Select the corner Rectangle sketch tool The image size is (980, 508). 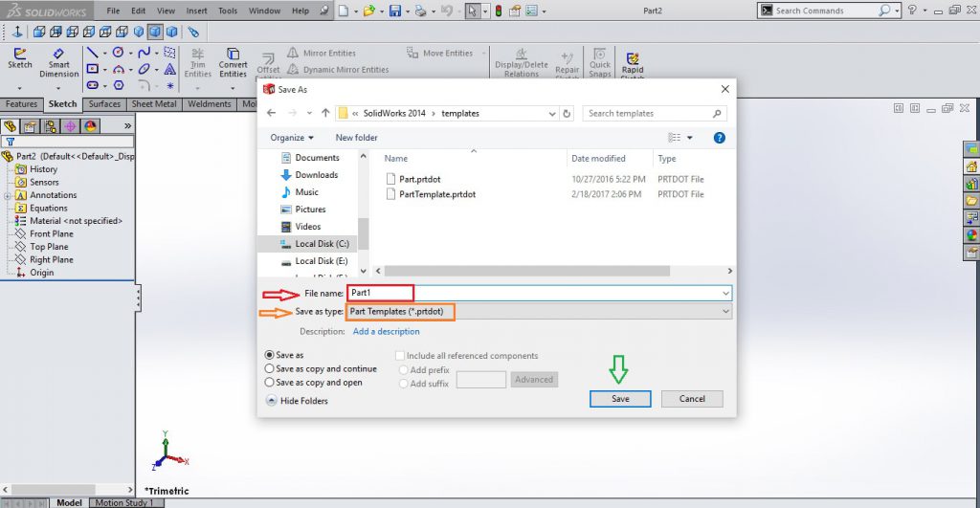coord(93,69)
